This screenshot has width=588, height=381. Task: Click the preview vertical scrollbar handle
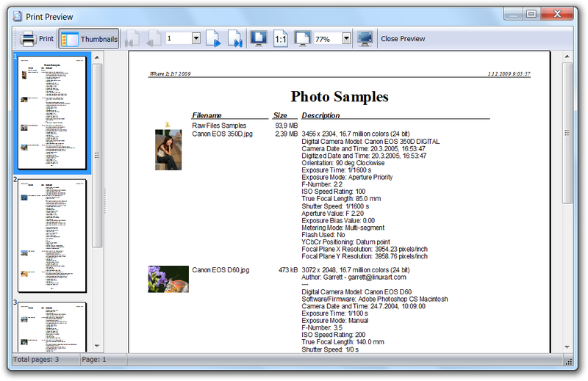pos(567,133)
